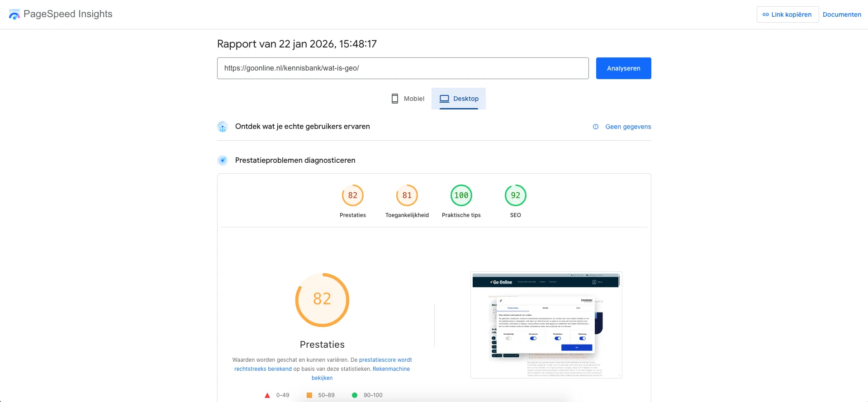Select the Toegankelijkheid score gauge 81
Screen dimensions: 868x402
(x=407, y=195)
